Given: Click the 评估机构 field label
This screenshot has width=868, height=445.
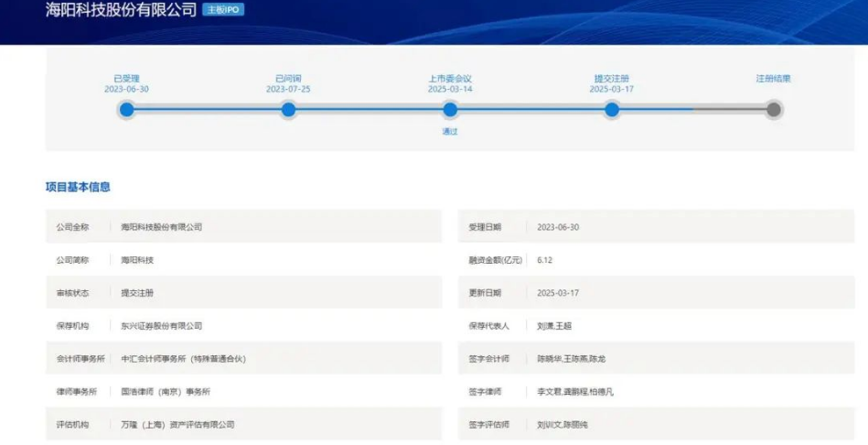Looking at the screenshot, I should (x=72, y=425).
